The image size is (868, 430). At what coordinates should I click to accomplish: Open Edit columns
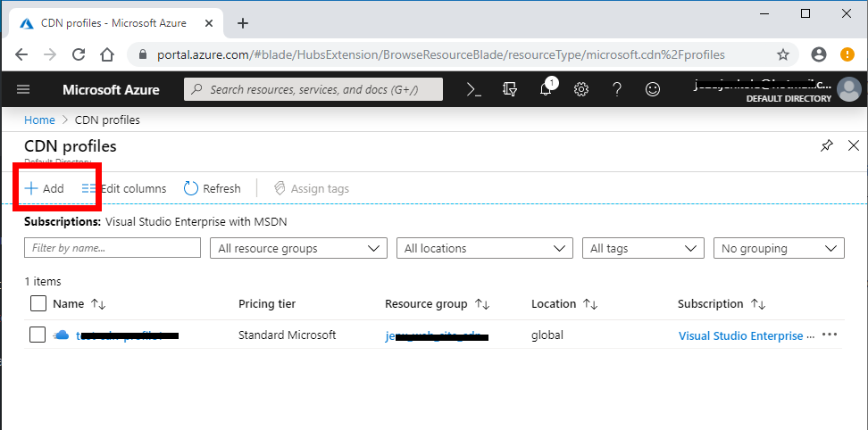pyautogui.click(x=124, y=188)
